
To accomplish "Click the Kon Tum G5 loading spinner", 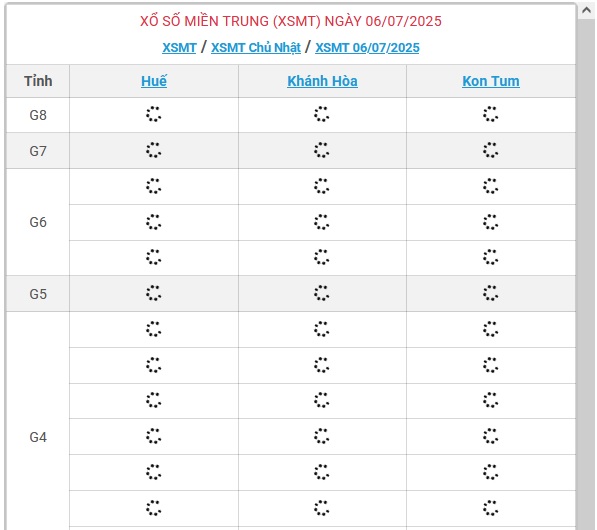I will [x=490, y=293].
